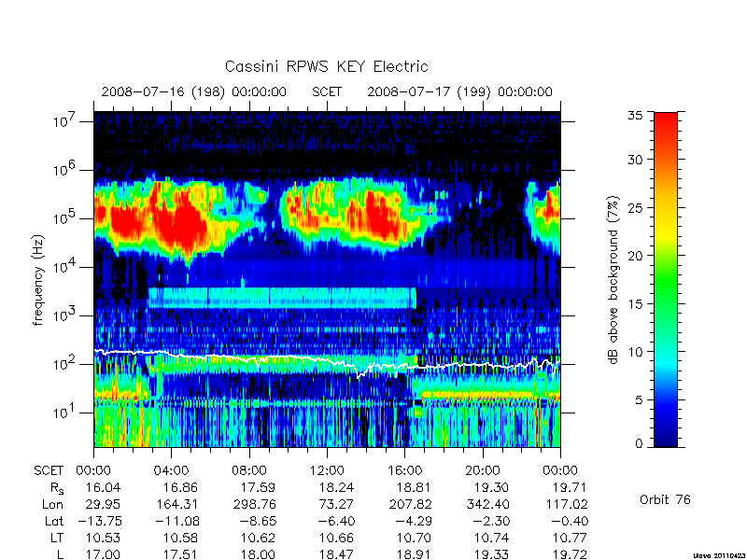This screenshot has width=747, height=560.
Task: Click the 04:00 time axis label
Action: [x=171, y=471]
